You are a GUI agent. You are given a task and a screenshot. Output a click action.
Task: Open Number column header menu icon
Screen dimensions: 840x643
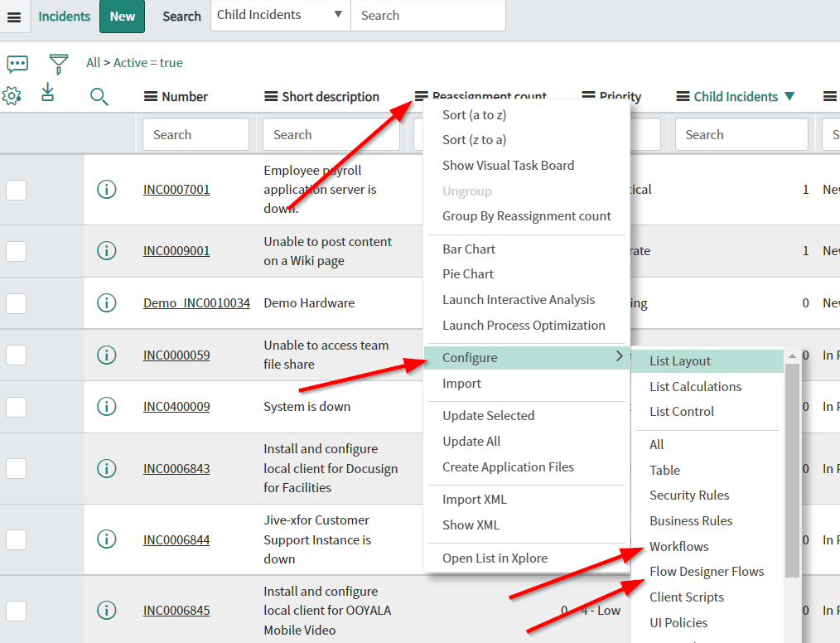point(151,97)
